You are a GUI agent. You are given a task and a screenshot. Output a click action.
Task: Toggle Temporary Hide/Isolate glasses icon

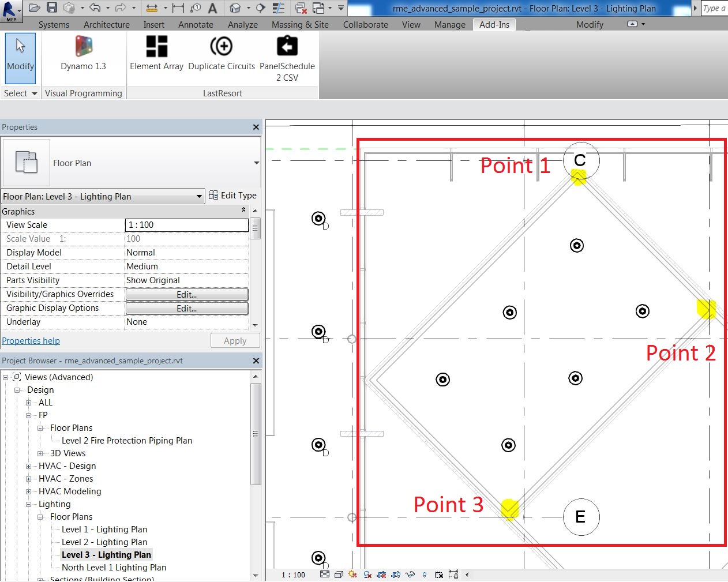411,575
